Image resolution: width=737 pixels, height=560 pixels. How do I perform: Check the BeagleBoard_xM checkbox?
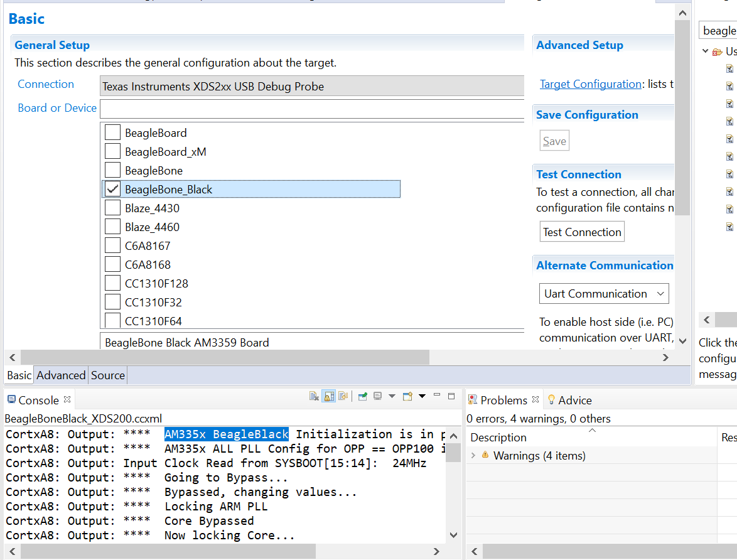coord(113,151)
